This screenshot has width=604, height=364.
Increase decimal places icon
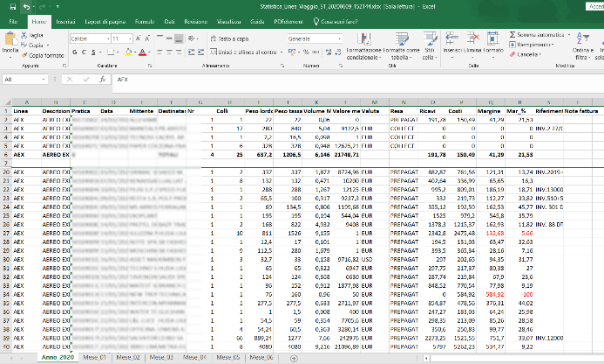[x=329, y=52]
